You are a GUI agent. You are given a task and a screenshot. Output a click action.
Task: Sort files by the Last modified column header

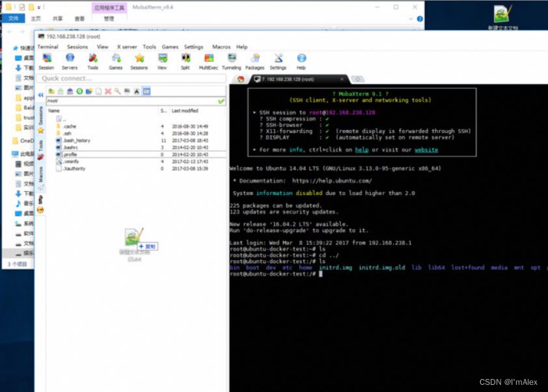click(x=185, y=111)
